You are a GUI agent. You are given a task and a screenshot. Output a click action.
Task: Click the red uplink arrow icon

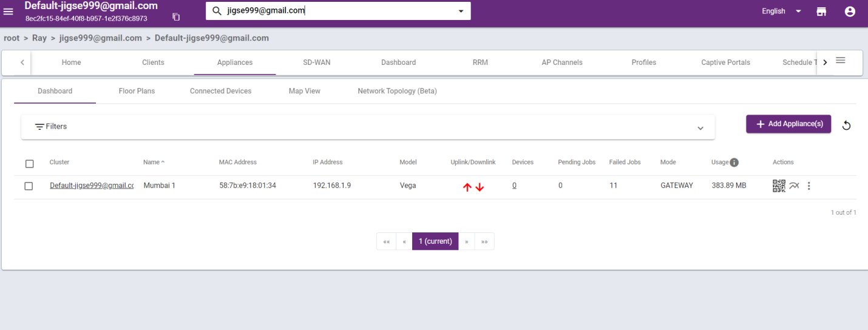pyautogui.click(x=467, y=187)
